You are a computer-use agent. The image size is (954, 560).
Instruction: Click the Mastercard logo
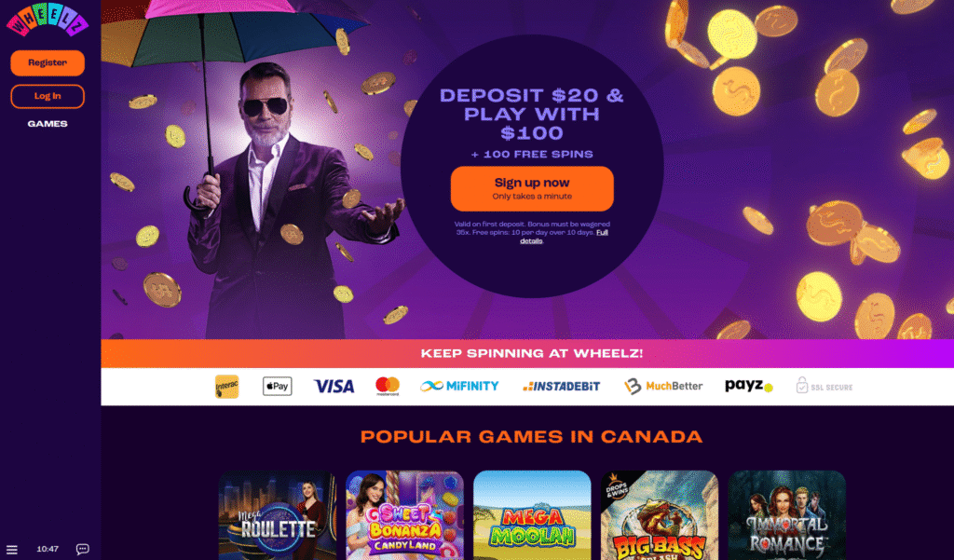click(388, 386)
